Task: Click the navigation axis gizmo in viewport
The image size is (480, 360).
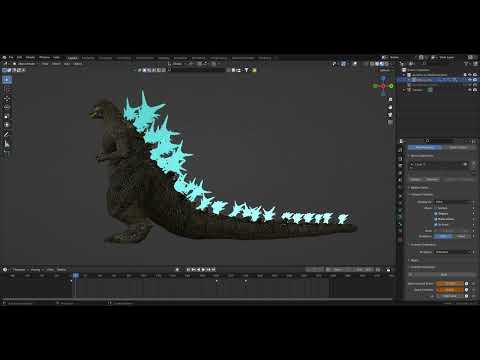Action: pyautogui.click(x=383, y=86)
